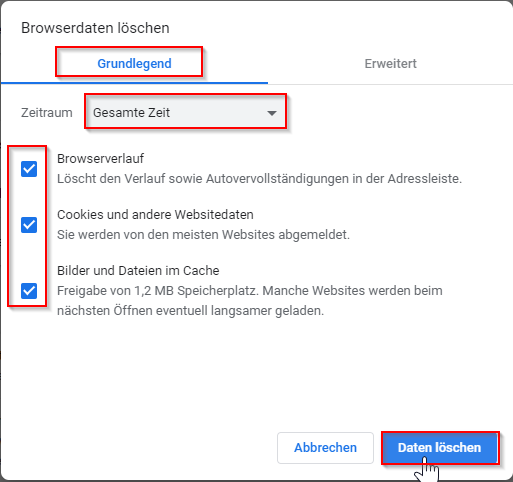Click the Browserdaten löschen dialog title

point(95,28)
